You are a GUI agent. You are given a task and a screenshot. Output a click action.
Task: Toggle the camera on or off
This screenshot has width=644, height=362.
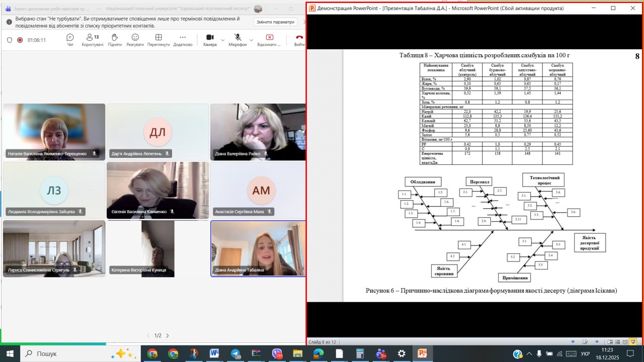pos(210,40)
